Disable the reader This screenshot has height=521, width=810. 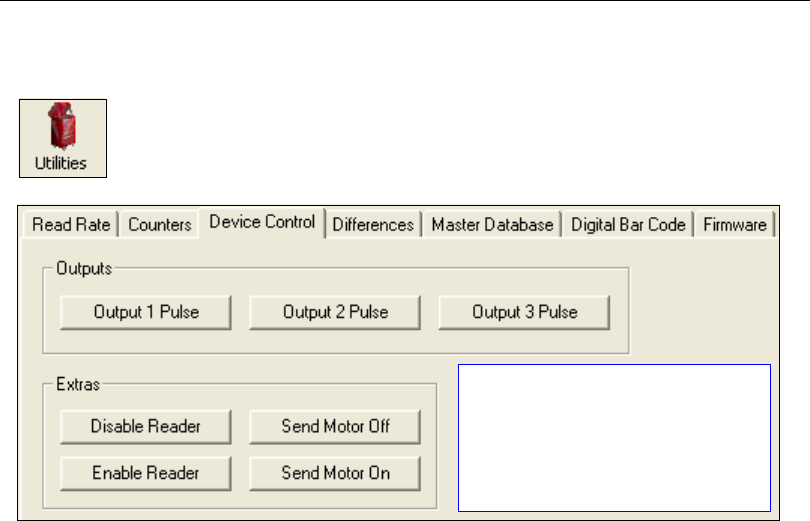[146, 426]
